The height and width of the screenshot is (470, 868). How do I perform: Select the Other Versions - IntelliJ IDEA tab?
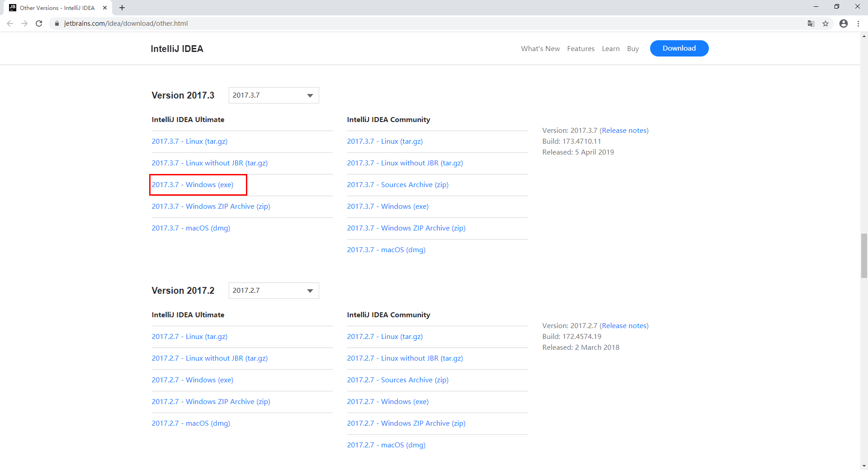pyautogui.click(x=59, y=8)
